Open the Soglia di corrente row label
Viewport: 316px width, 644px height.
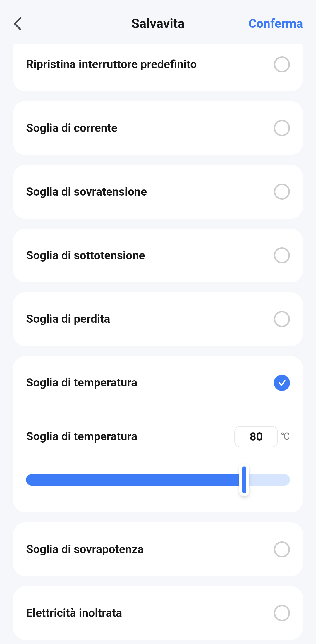(x=72, y=128)
